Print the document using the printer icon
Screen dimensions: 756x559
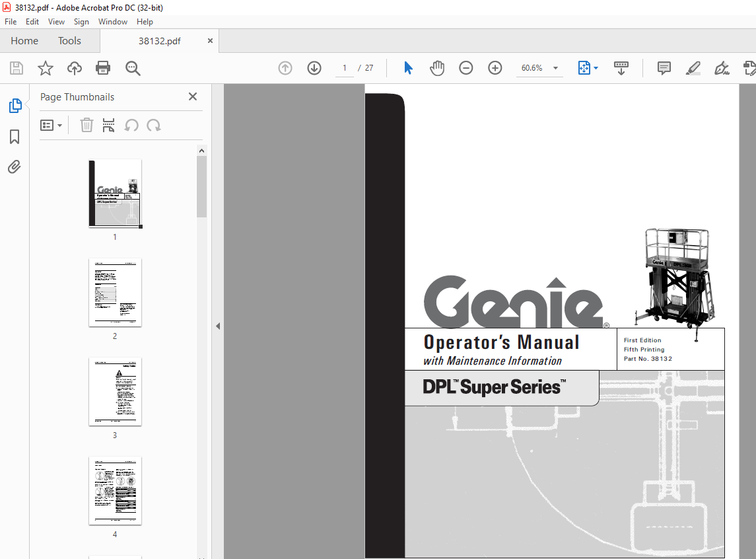point(103,68)
